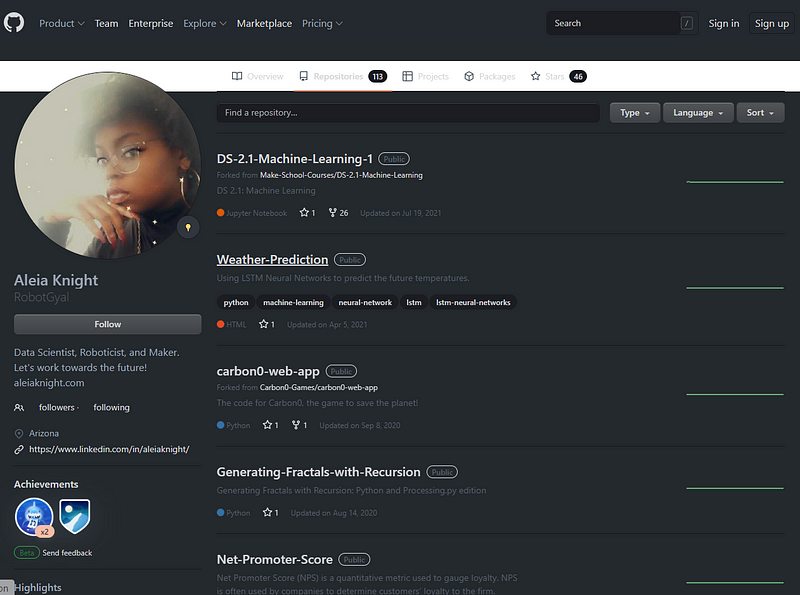The width and height of the screenshot is (800, 595).
Task: Click star icon on carbon0-web-app row
Action: 267,425
